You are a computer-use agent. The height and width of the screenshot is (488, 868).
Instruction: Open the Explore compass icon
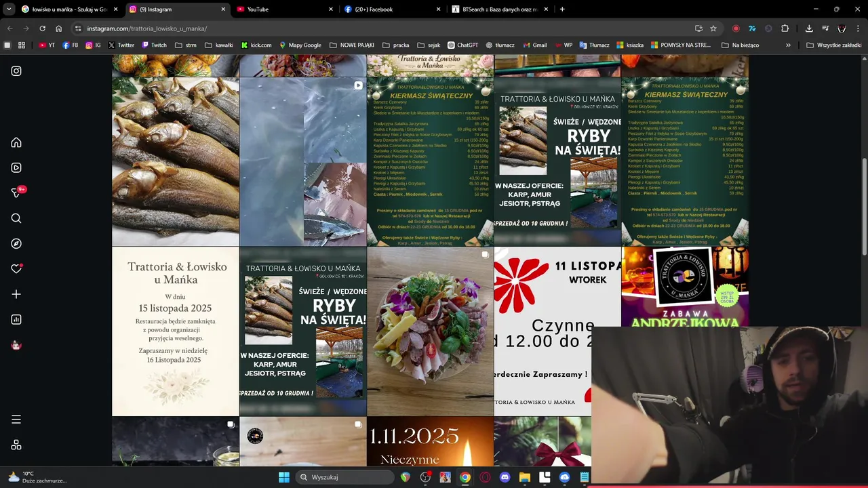pos(16,243)
